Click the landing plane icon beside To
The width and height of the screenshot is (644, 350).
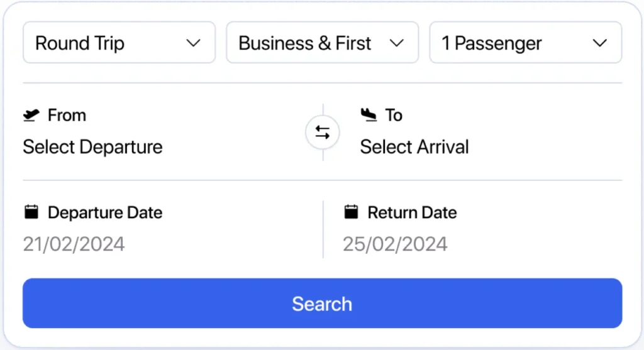369,115
